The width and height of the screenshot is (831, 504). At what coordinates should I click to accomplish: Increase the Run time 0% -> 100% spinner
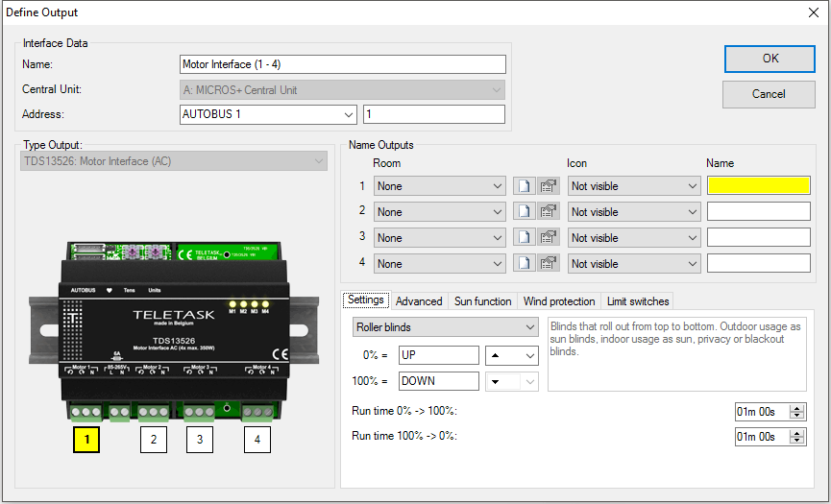click(x=797, y=408)
